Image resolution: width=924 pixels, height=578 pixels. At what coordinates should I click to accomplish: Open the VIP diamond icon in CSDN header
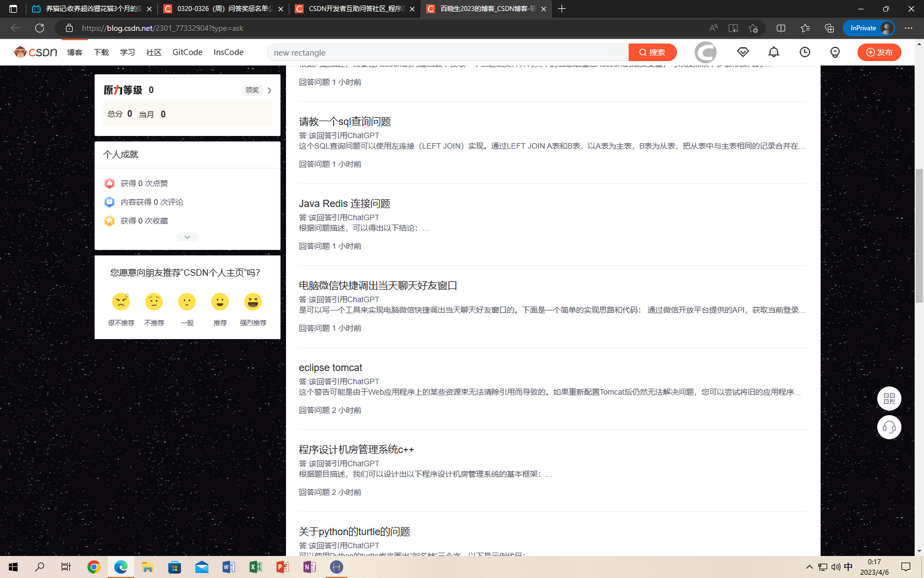click(743, 52)
